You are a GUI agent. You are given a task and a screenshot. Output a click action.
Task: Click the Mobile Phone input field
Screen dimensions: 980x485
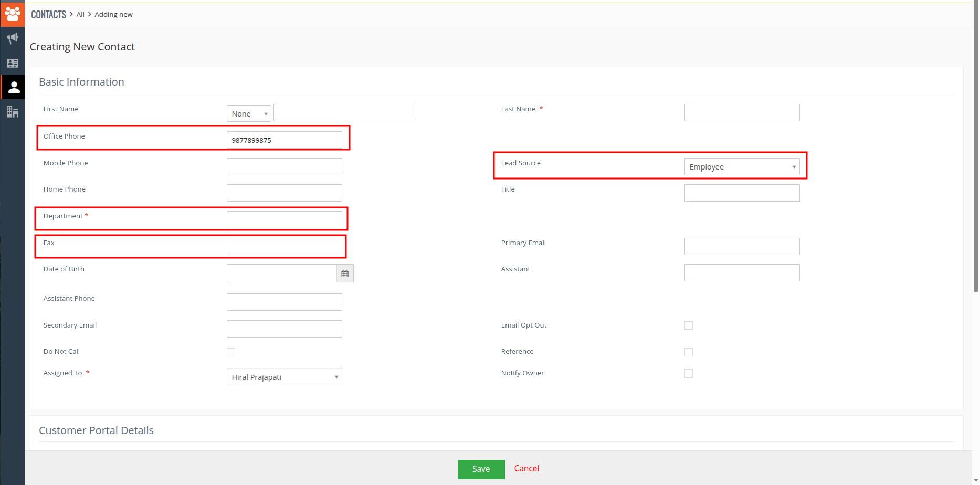point(284,166)
